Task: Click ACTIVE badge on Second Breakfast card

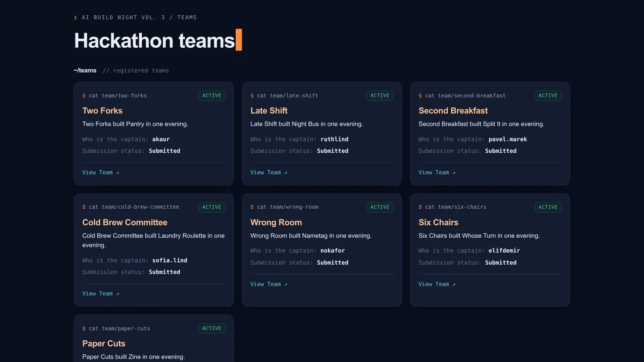Action: click(548, 96)
